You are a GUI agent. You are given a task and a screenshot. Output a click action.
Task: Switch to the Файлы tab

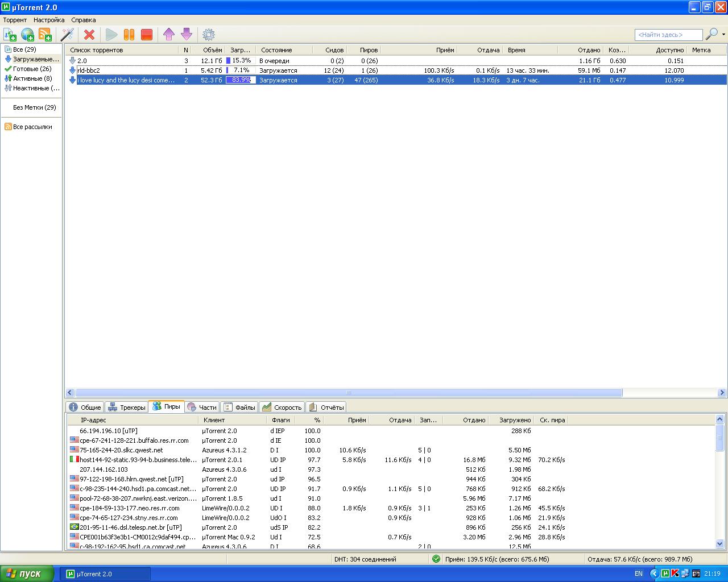[239, 408]
